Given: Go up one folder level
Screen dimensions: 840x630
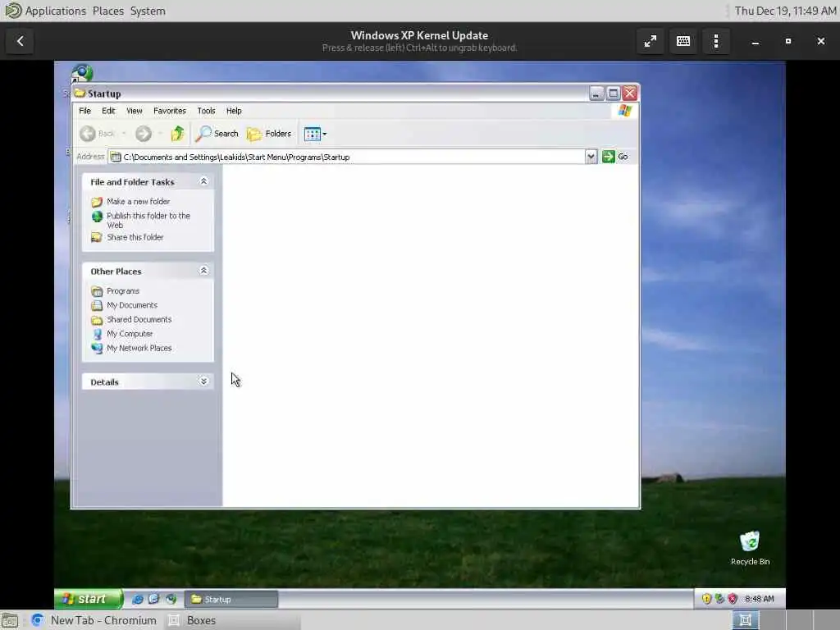Looking at the screenshot, I should pyautogui.click(x=177, y=134).
